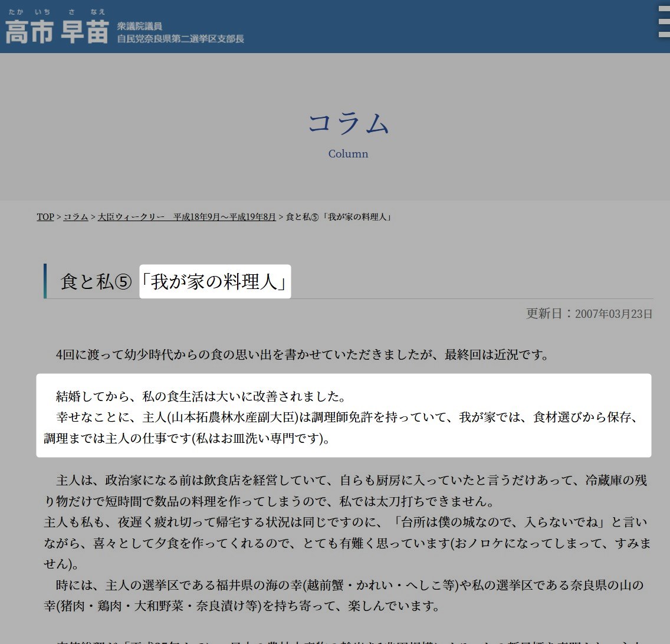
Task: Click breadcrumb text 食と私⑤「我が家の料理人」
Action: pos(339,216)
